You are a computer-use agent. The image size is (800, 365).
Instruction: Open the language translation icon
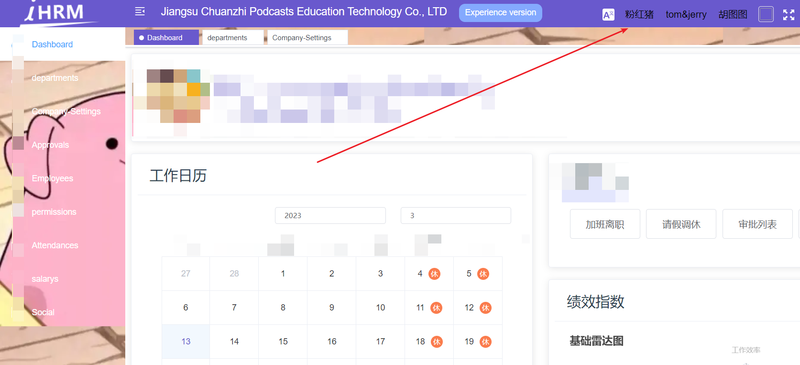coord(608,15)
